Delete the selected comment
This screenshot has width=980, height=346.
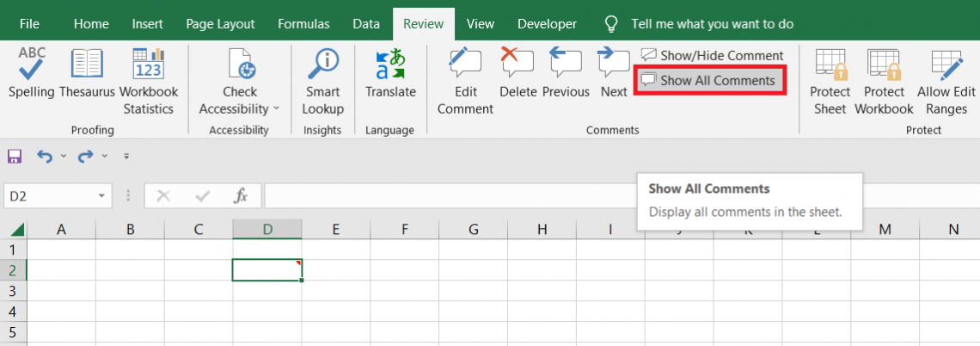point(518,73)
